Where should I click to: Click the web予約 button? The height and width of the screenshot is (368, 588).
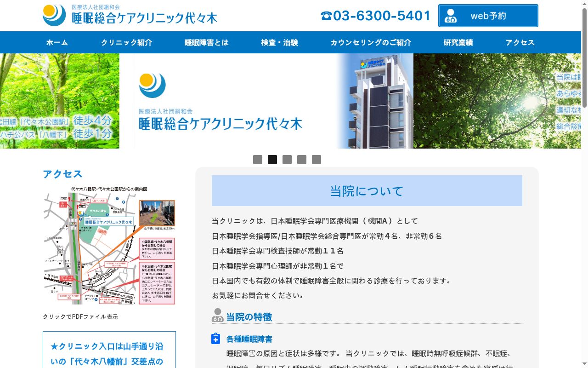tap(488, 16)
